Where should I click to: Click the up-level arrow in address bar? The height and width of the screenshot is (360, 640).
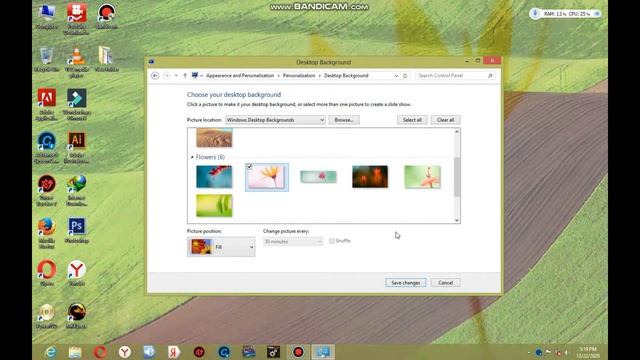pyautogui.click(x=185, y=76)
